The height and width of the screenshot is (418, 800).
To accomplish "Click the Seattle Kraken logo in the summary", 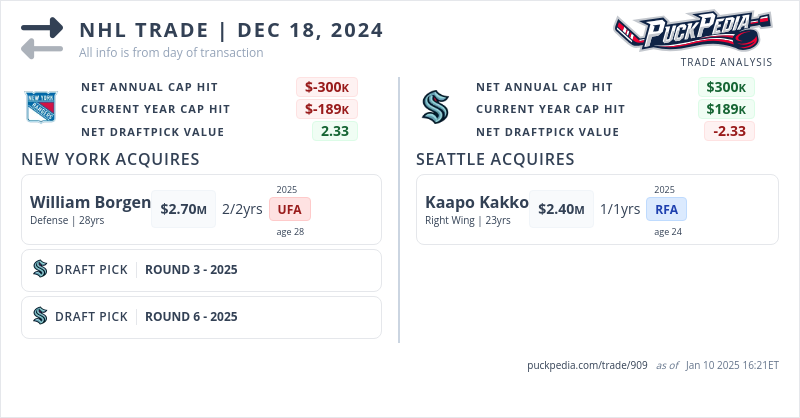I will tap(436, 107).
